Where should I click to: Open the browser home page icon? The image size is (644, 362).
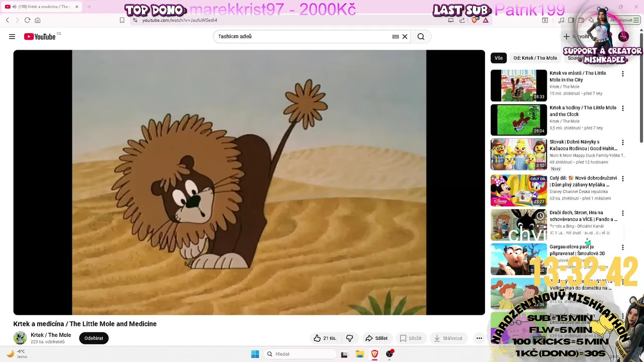tap(37, 20)
